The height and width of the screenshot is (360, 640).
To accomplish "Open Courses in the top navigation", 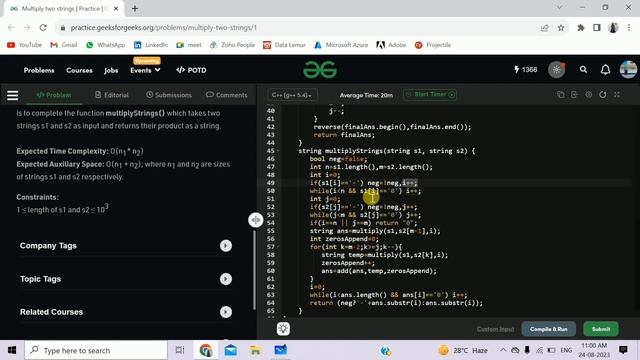I will pyautogui.click(x=79, y=70).
